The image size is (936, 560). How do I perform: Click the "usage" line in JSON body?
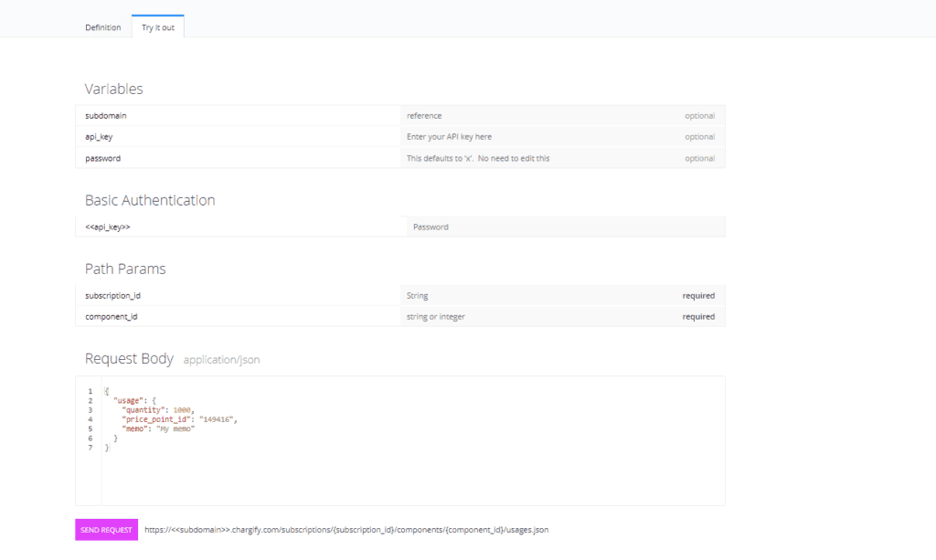134,401
